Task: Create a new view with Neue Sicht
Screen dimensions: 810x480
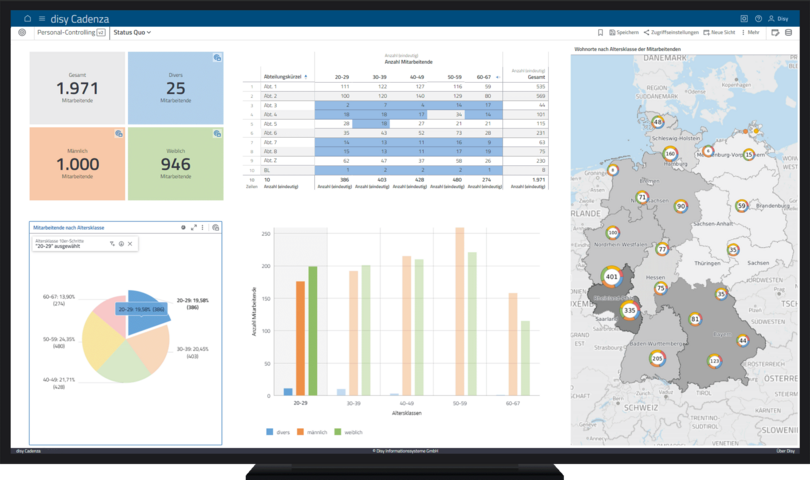Action: coord(719,33)
